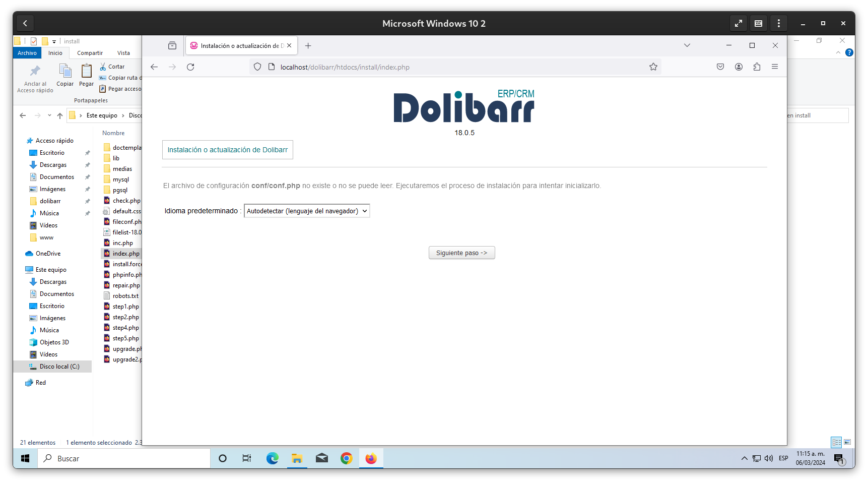Image resolution: width=868 pixels, height=483 pixels.
Task: Open the Archivo menu in Explorer
Action: (x=27, y=53)
